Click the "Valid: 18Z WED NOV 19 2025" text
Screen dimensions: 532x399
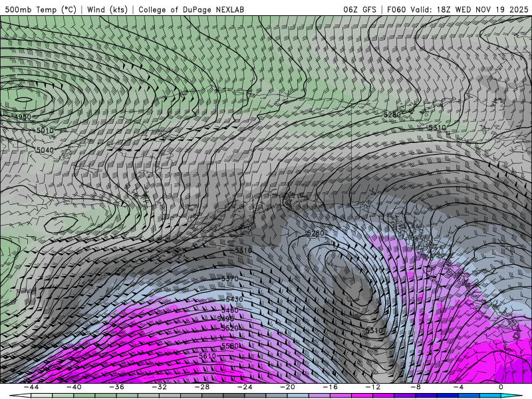pyautogui.click(x=469, y=9)
